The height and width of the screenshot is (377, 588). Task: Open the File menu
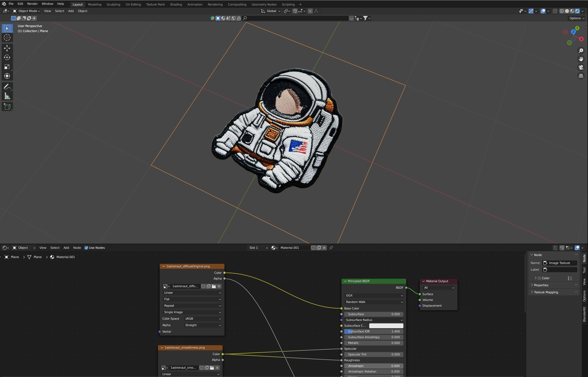click(11, 4)
